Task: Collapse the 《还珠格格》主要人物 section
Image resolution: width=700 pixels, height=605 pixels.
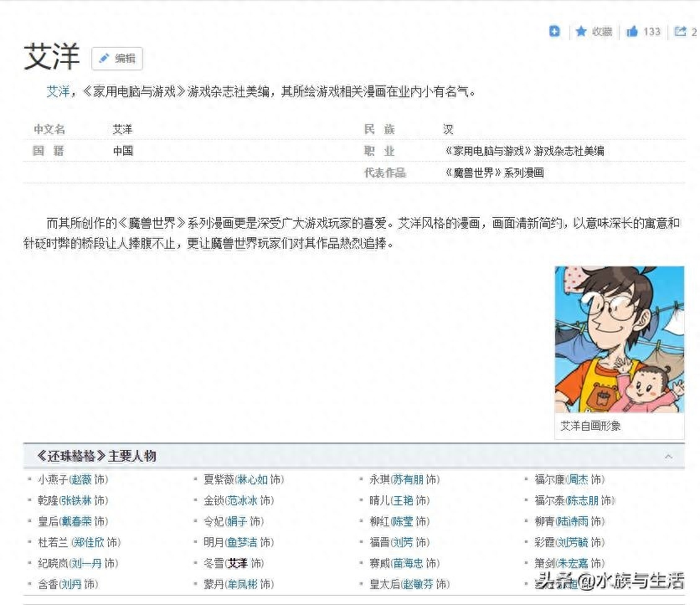Action: [668, 456]
